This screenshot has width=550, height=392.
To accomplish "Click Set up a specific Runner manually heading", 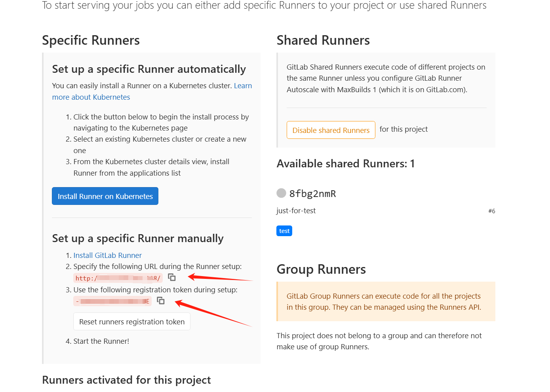I will click(x=138, y=239).
